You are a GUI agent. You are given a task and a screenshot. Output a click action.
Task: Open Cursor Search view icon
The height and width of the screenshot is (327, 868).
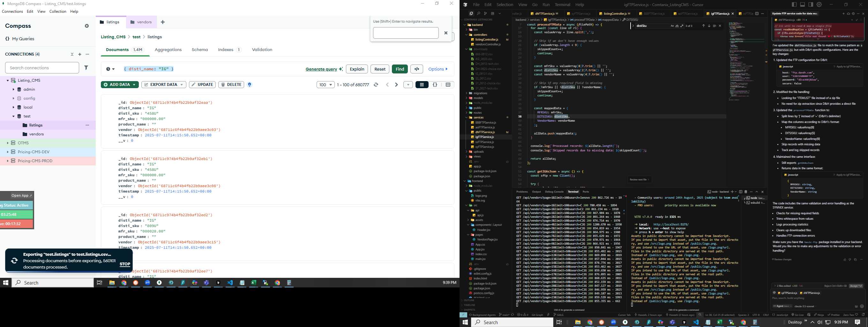click(478, 13)
